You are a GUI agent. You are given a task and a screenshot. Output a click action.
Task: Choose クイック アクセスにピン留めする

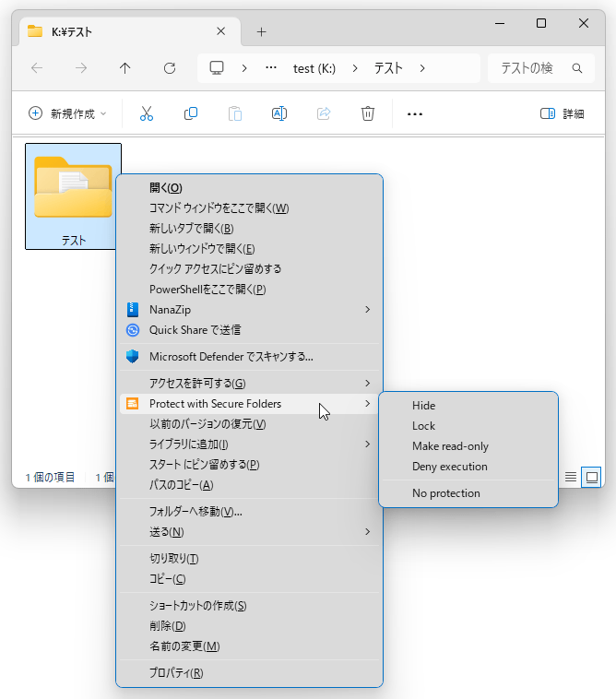click(x=249, y=269)
